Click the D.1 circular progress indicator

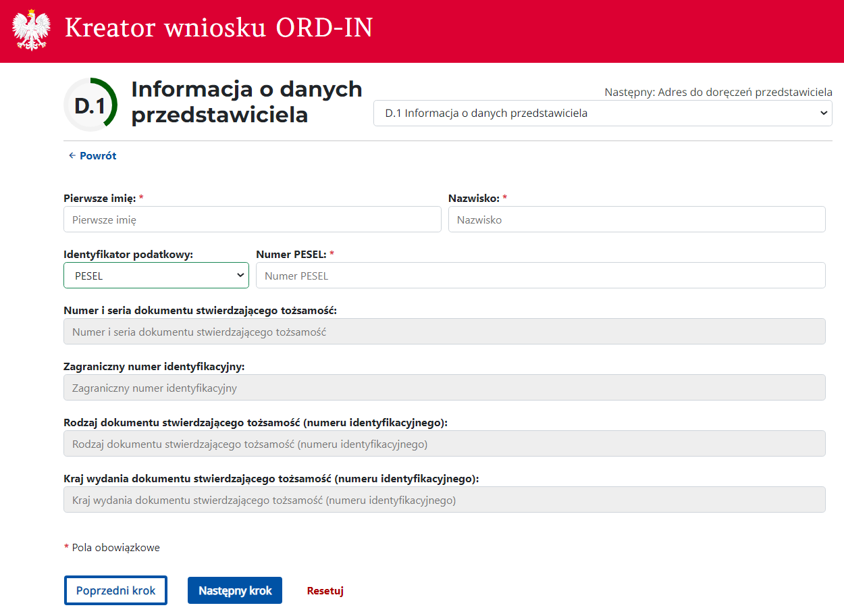(x=90, y=105)
